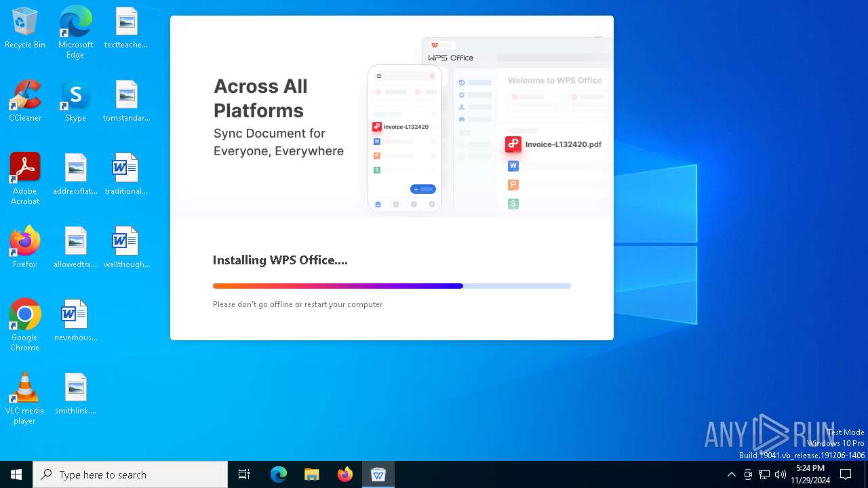The width and height of the screenshot is (868, 488).
Task: Open the network status tray icon
Action: pos(764,474)
